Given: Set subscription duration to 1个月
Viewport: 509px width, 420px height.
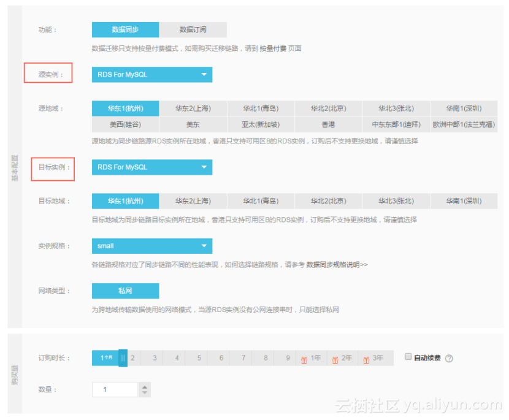Looking at the screenshot, I should point(105,358).
